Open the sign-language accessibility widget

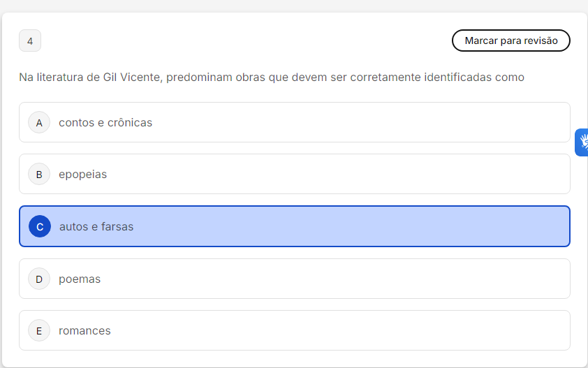[x=582, y=142]
